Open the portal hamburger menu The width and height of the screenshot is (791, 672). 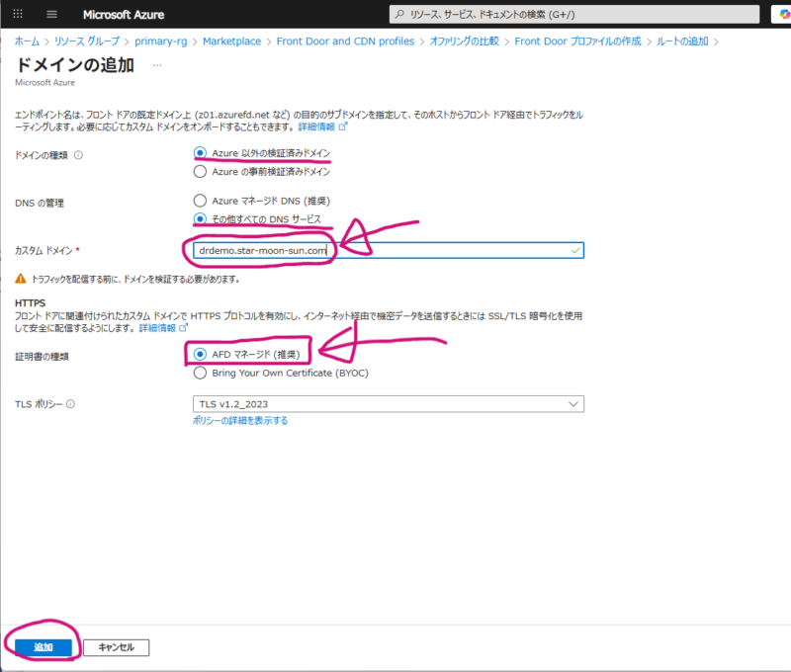tap(52, 14)
